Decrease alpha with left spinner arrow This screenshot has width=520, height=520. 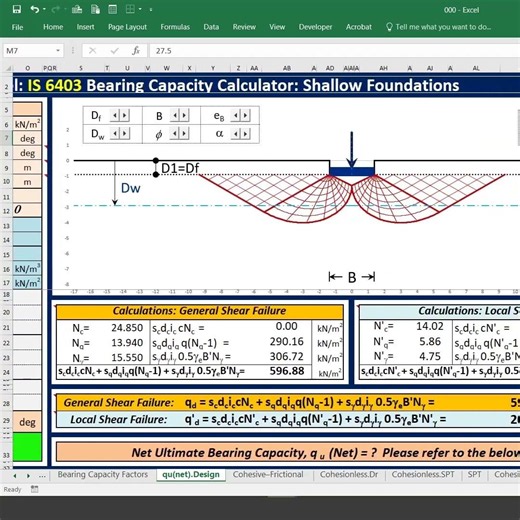[235, 134]
